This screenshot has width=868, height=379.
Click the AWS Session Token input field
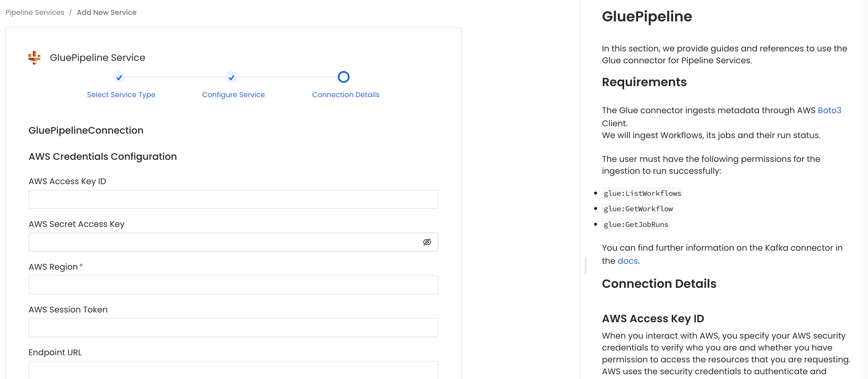coord(233,327)
